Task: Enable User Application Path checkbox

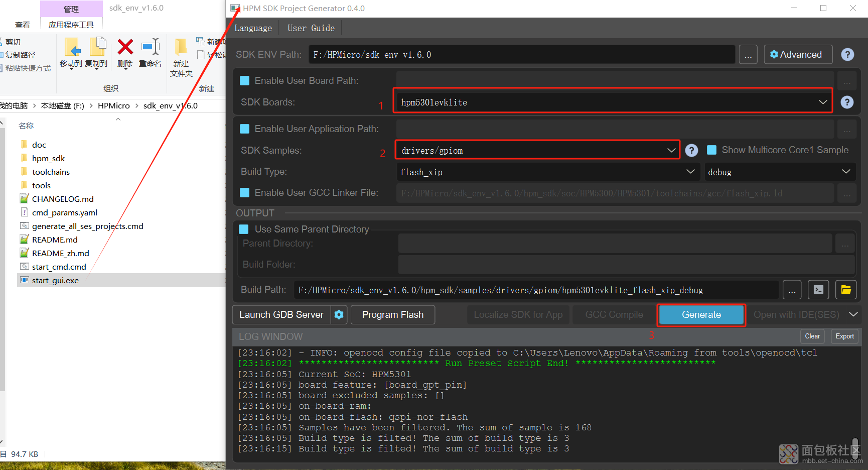Action: point(245,129)
